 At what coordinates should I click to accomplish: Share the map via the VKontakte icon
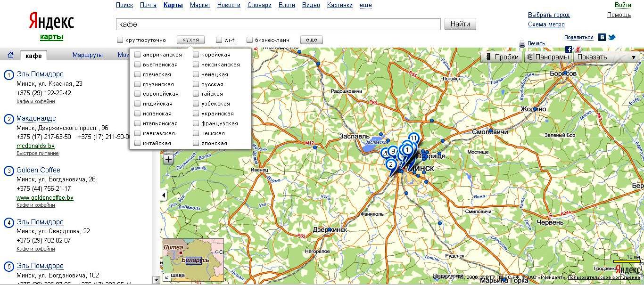pyautogui.click(x=602, y=37)
